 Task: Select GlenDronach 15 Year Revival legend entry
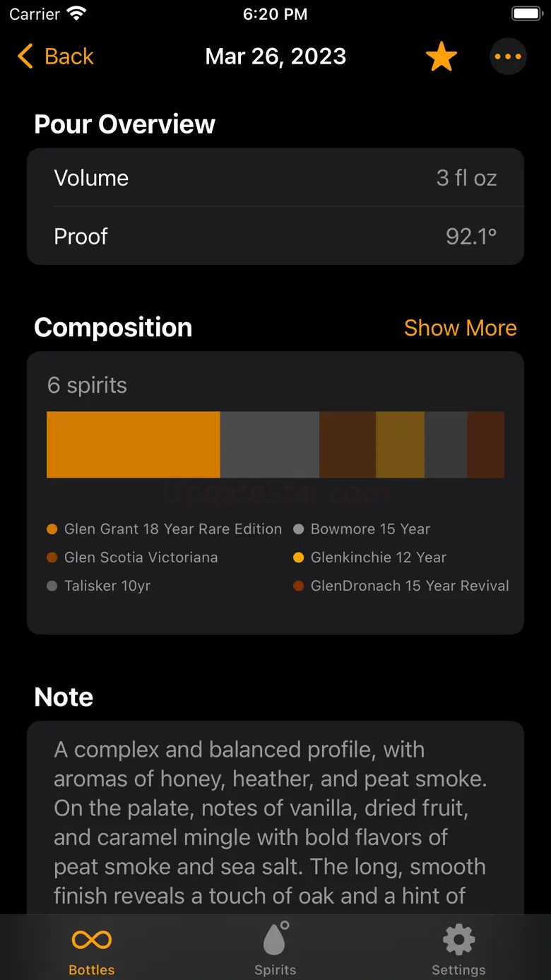[409, 586]
